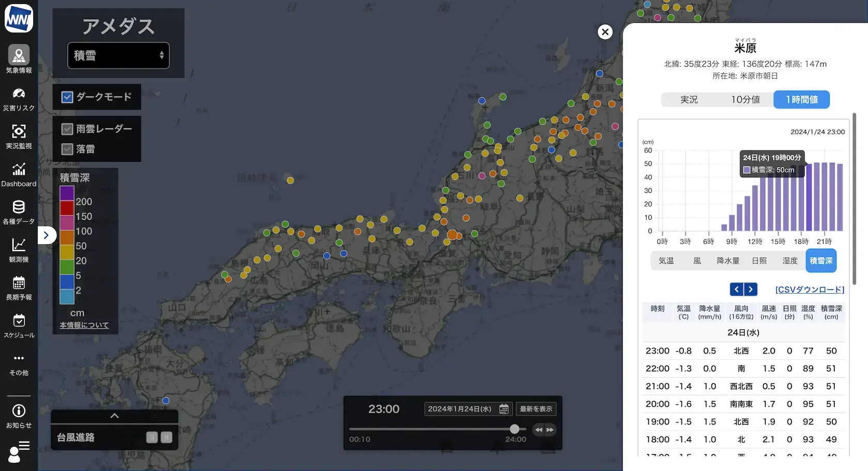This screenshot has width=868, height=471.
Task: Click the 23:00 table row
Action: [x=743, y=351]
